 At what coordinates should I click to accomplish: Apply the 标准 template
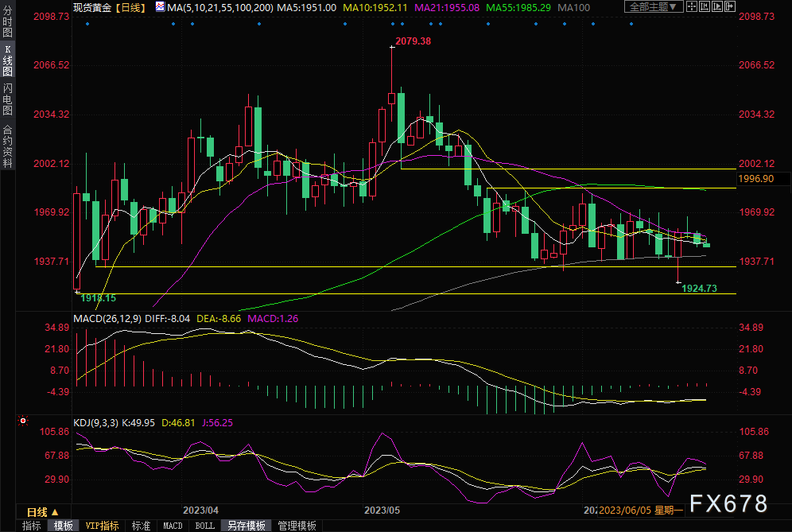pos(141,526)
